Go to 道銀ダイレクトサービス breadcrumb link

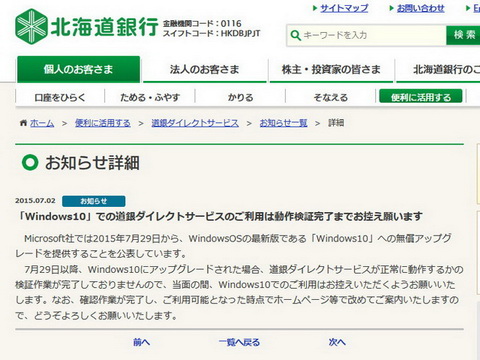(x=195, y=123)
